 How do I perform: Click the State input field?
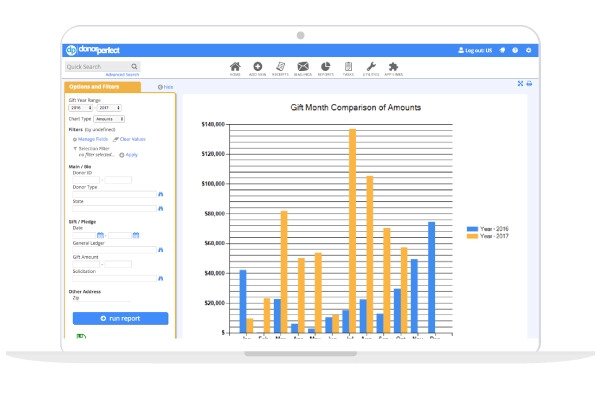(x=114, y=208)
